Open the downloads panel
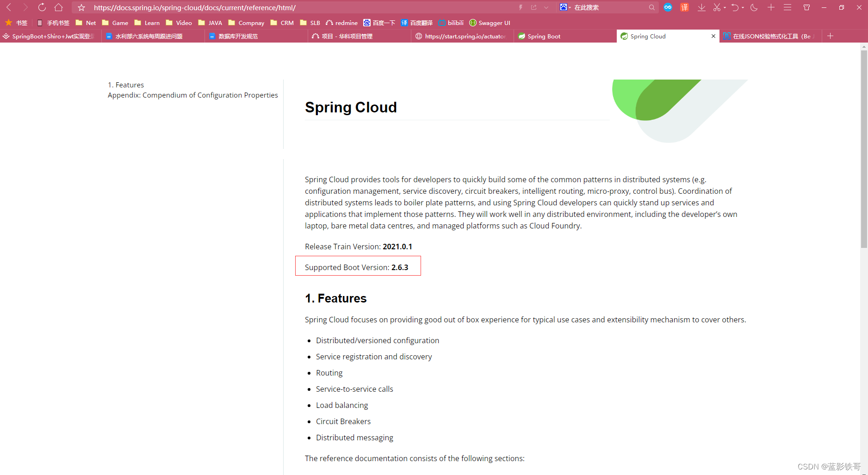Viewport: 868px width, 475px height. (x=701, y=7)
